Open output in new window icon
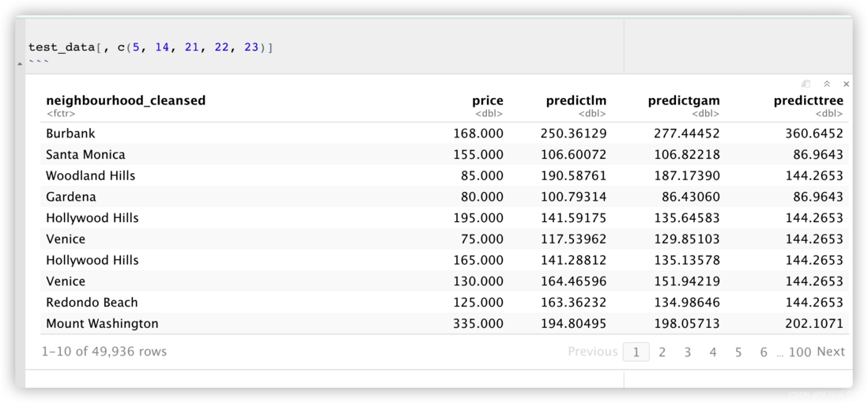Screen dimensions: 868x403 [x=806, y=84]
